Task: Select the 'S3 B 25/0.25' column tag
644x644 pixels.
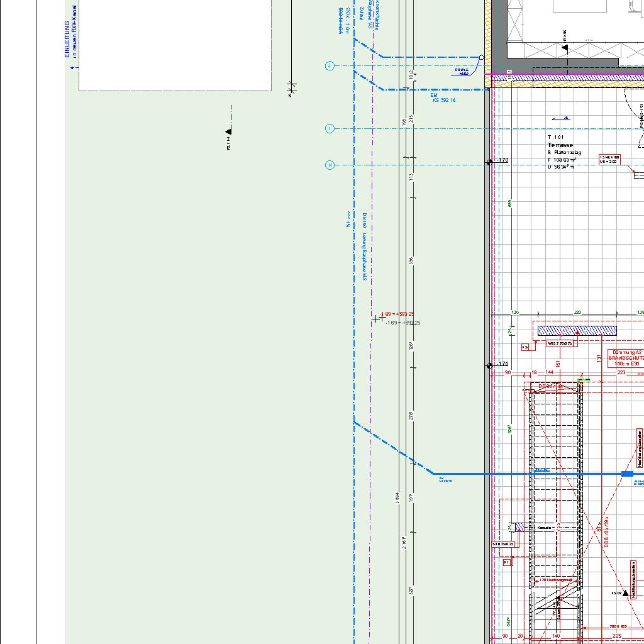Action: (x=503, y=544)
